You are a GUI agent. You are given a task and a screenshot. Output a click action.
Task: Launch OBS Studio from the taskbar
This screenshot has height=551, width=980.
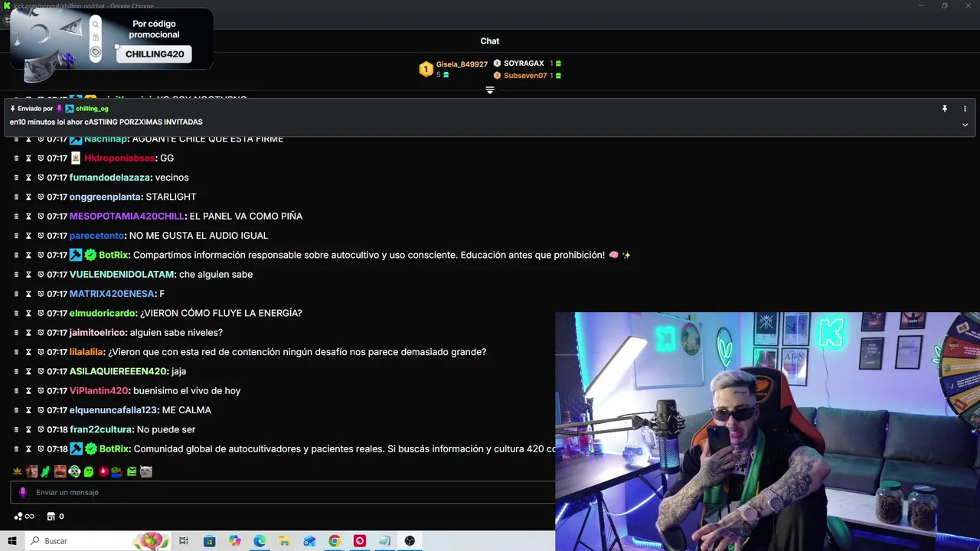pos(410,541)
